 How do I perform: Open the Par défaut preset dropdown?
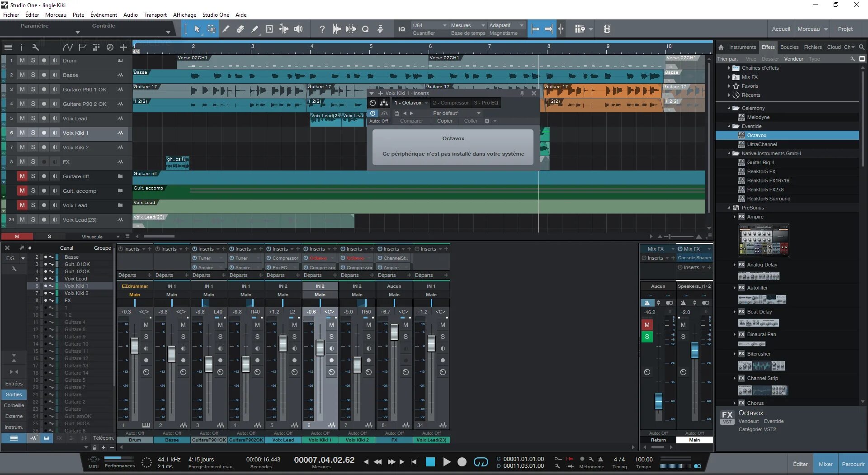pos(456,113)
